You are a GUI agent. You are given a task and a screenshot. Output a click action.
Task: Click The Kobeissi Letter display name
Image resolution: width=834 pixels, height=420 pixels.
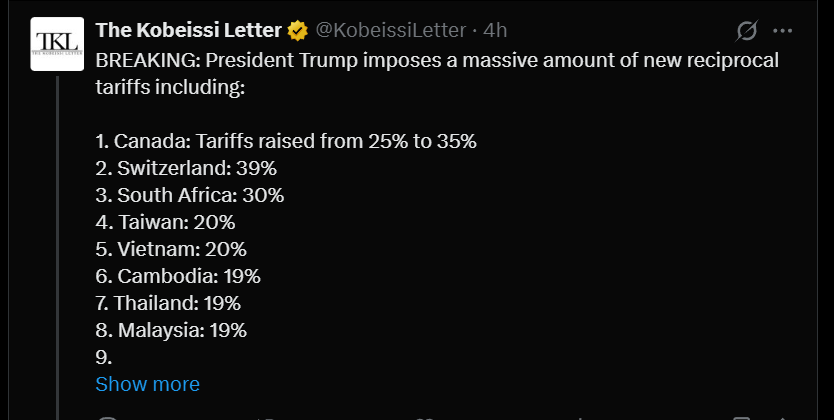[x=188, y=30]
